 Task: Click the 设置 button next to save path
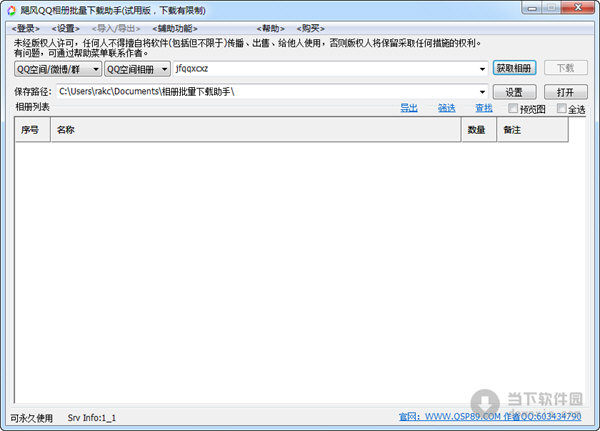[x=514, y=92]
